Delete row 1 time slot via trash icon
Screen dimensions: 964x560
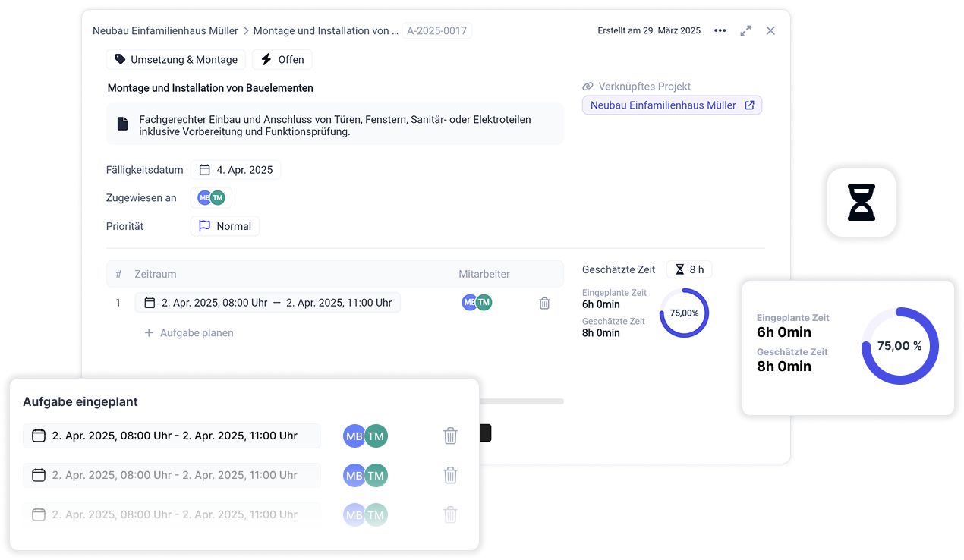coord(544,303)
